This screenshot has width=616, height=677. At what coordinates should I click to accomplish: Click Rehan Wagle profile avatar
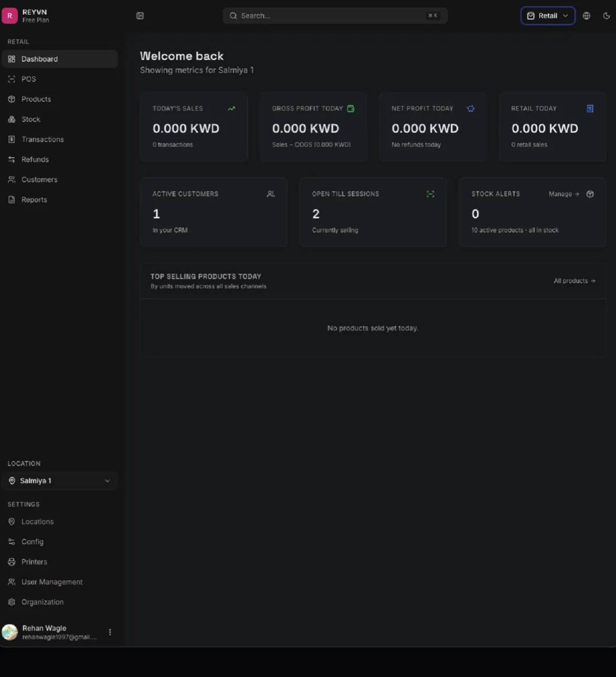[x=10, y=632]
